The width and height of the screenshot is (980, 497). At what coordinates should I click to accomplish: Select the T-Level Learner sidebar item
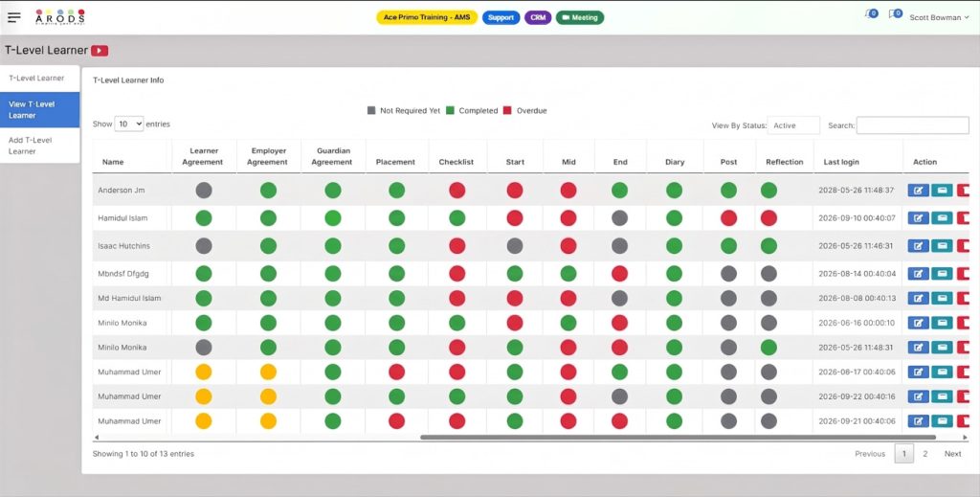(x=40, y=79)
